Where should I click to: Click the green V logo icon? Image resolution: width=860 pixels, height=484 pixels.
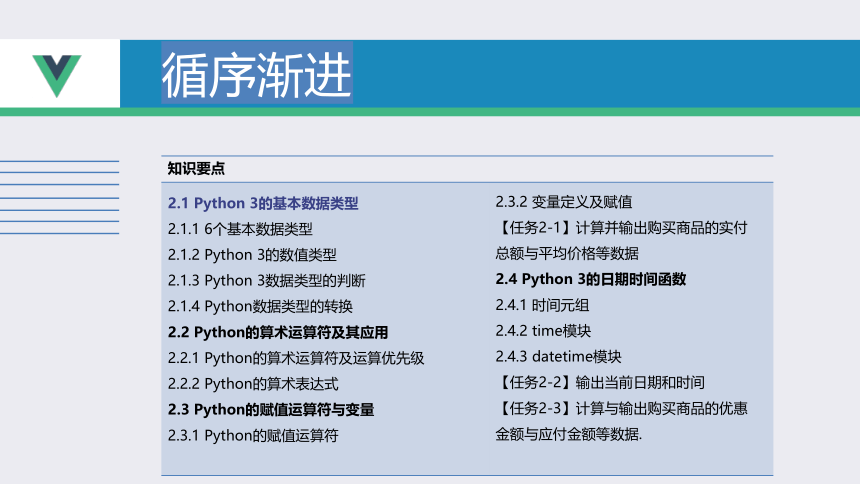(x=56, y=76)
